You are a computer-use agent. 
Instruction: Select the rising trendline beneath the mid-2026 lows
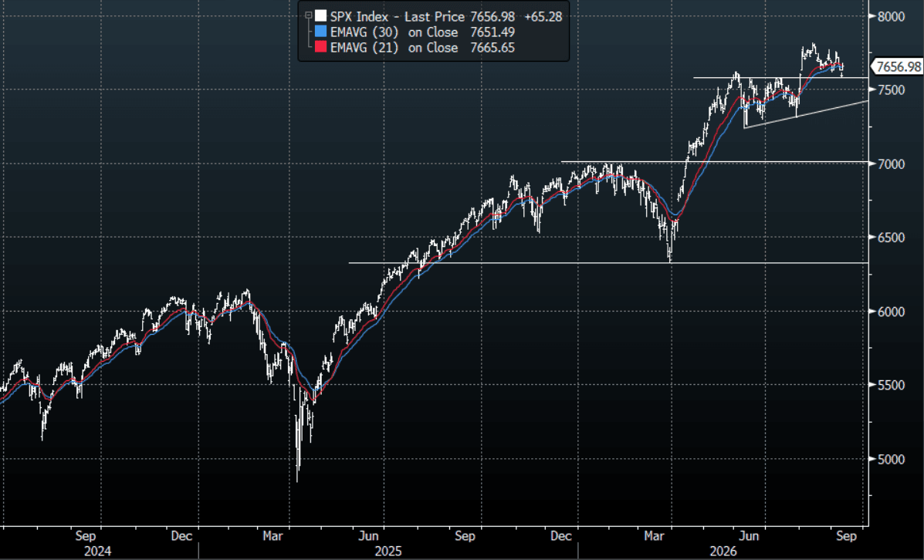point(806,114)
